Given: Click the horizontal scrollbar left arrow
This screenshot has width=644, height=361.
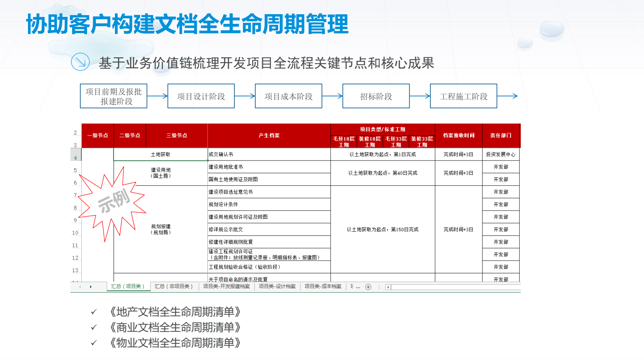Looking at the screenshot, I should (388, 287).
